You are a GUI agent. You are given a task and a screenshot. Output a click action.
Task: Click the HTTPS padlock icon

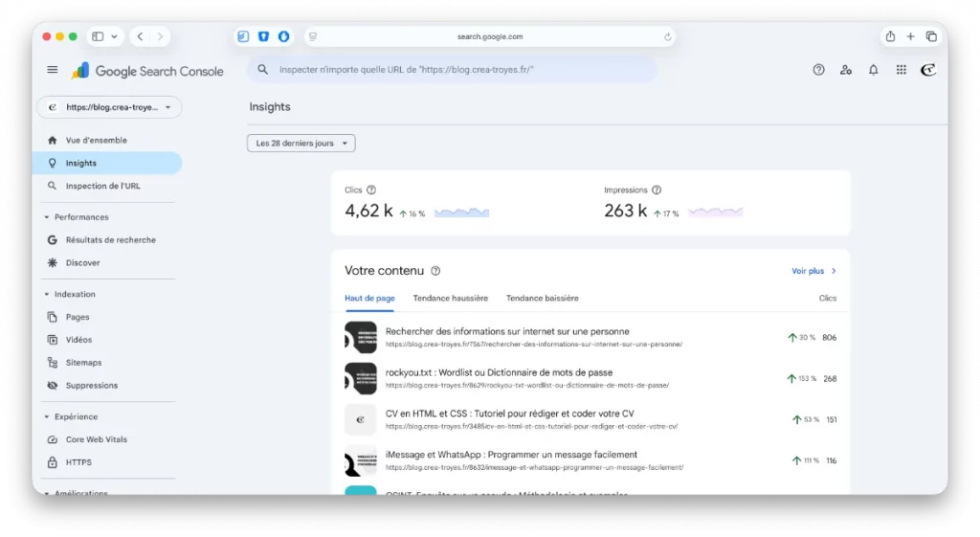click(53, 462)
